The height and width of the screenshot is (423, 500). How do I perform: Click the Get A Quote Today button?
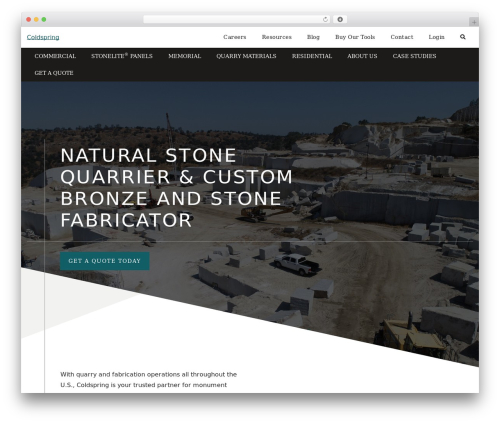click(x=105, y=261)
